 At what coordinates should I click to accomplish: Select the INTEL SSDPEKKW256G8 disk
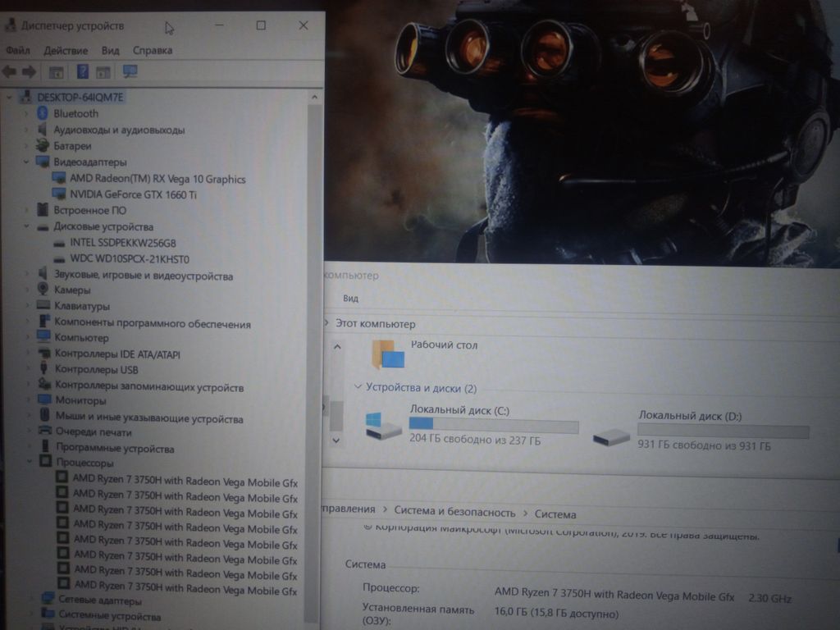(123, 243)
